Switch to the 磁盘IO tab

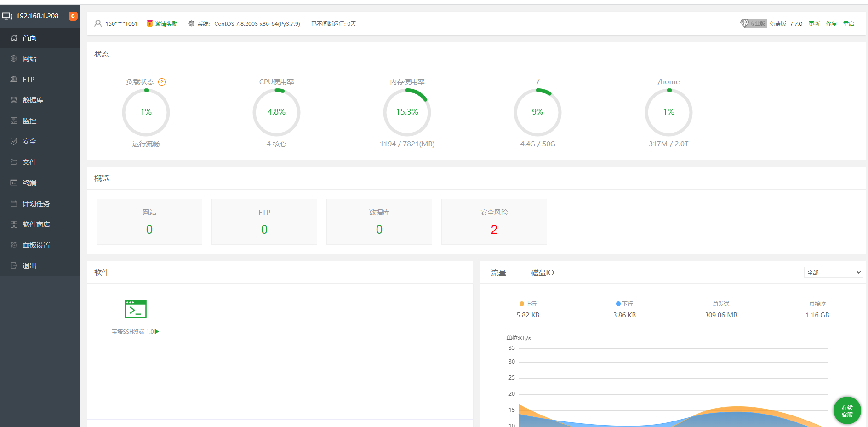[x=542, y=272]
